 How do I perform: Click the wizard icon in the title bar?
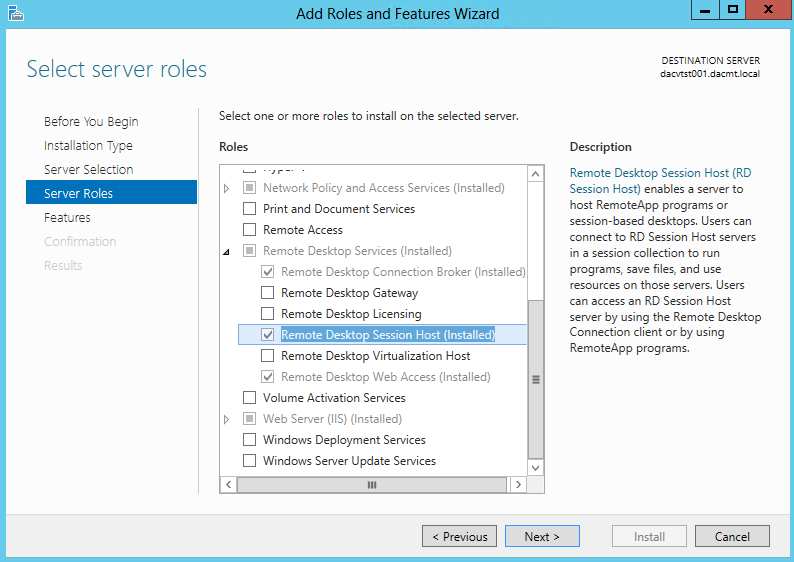(16, 13)
